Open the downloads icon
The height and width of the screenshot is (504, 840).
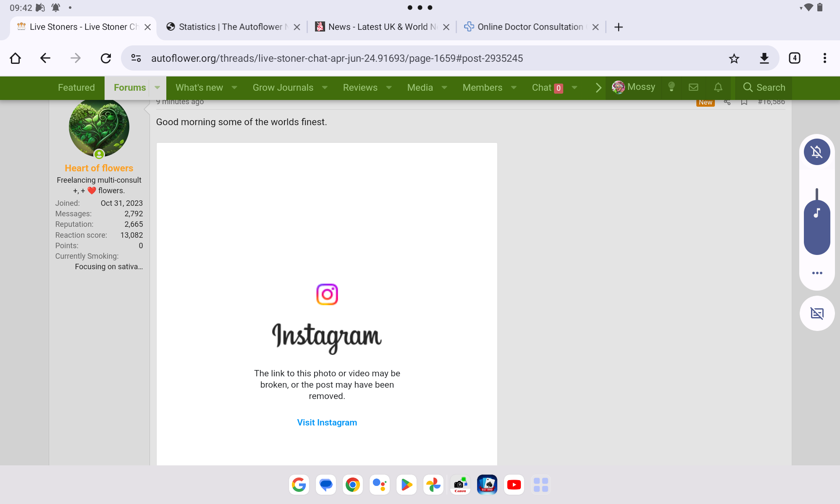click(x=764, y=58)
